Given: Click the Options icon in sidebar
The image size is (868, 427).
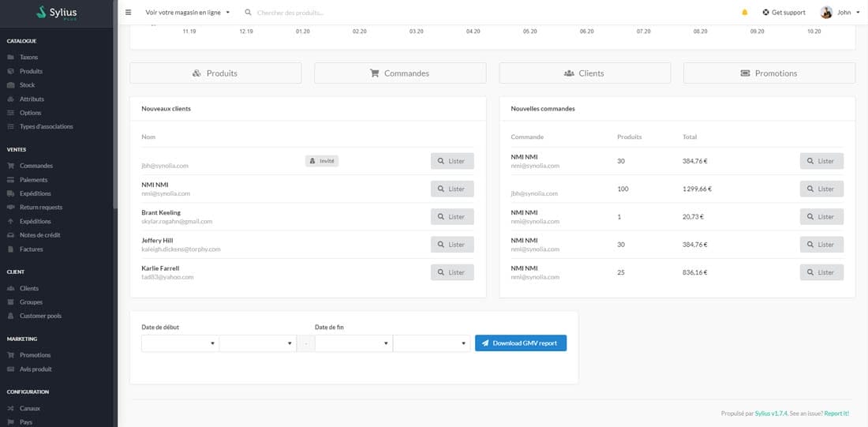Looking at the screenshot, I should click(10, 113).
